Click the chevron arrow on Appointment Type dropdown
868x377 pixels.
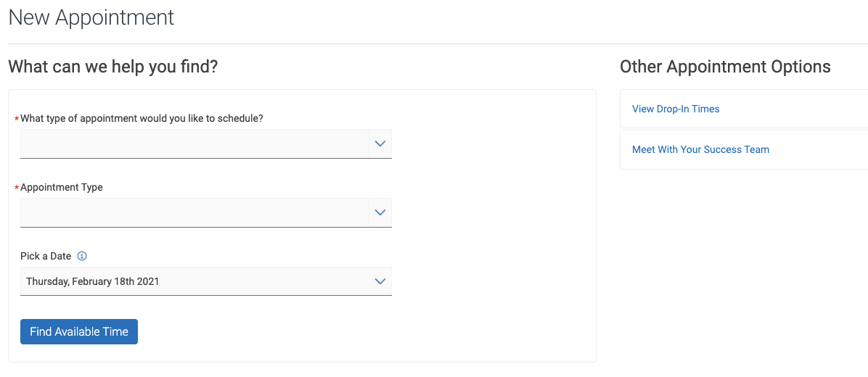tap(380, 212)
